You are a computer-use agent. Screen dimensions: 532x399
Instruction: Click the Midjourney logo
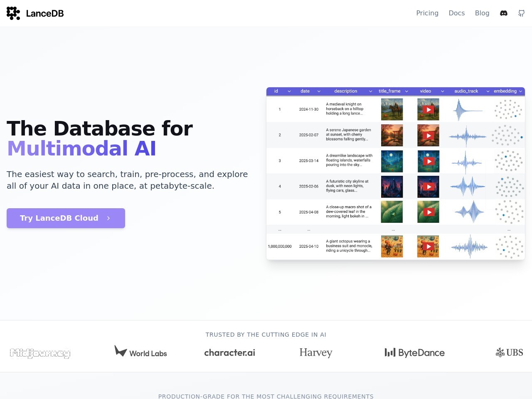[40, 353]
